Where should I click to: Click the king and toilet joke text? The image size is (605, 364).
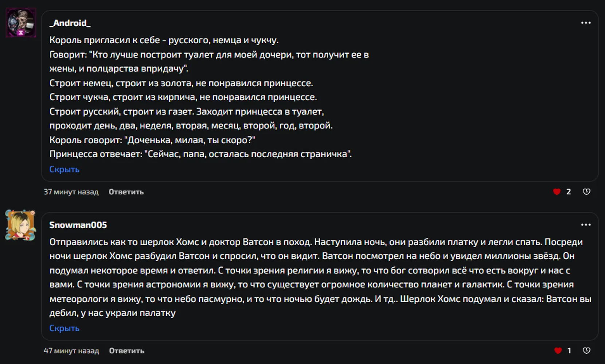tap(209, 97)
